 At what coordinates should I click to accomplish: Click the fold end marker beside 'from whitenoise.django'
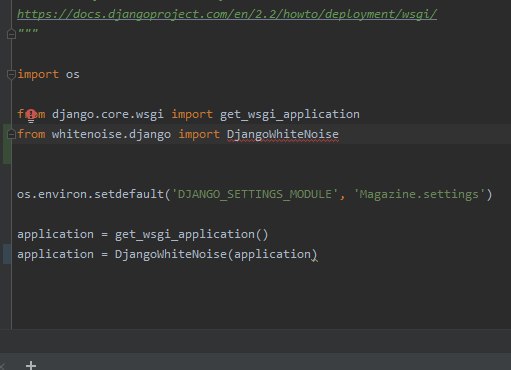11,134
